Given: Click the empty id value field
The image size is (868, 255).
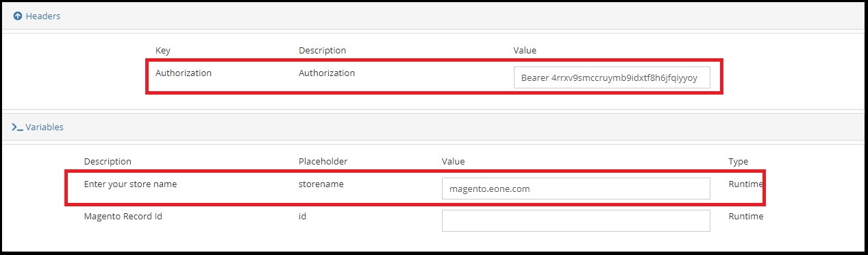Looking at the screenshot, I should click(x=575, y=221).
